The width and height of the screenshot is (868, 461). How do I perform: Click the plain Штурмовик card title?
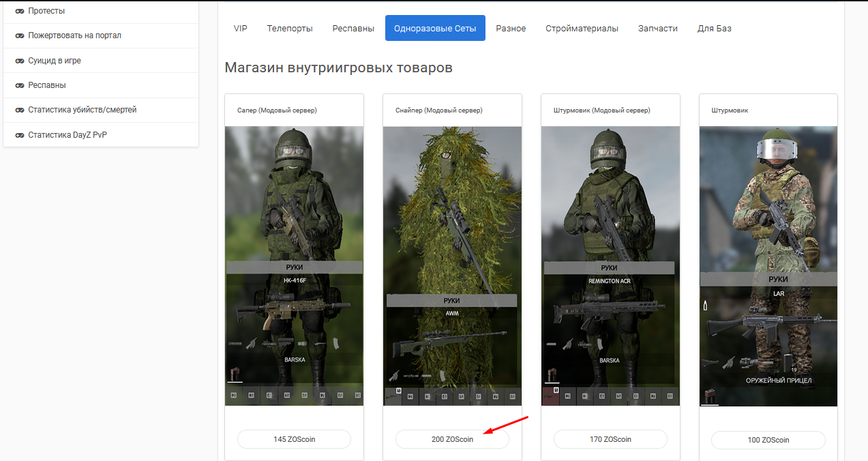coord(730,110)
